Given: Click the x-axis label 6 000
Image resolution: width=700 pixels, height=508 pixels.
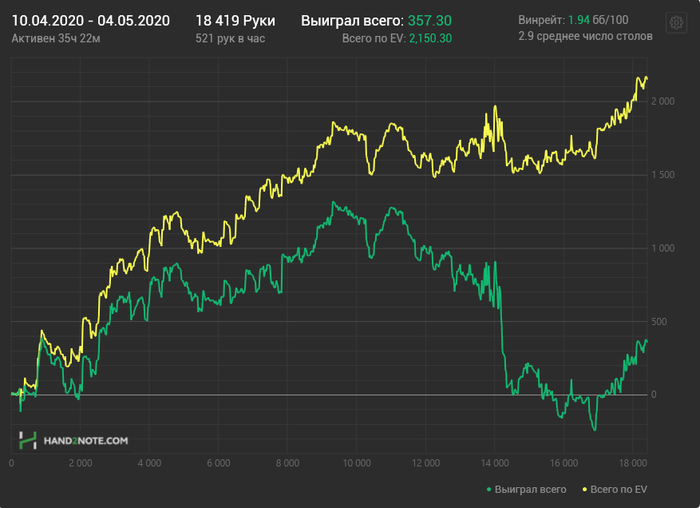Looking at the screenshot, I should coord(218,463).
